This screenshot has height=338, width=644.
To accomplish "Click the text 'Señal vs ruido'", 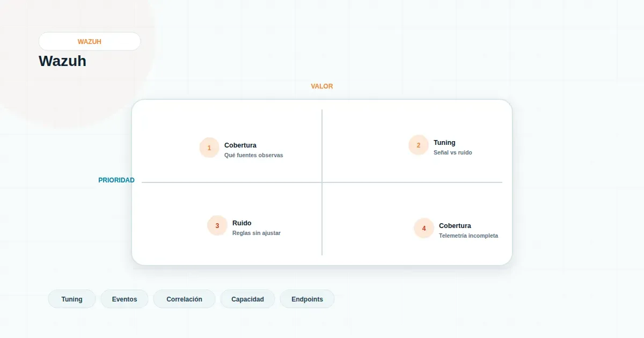I will [453, 152].
